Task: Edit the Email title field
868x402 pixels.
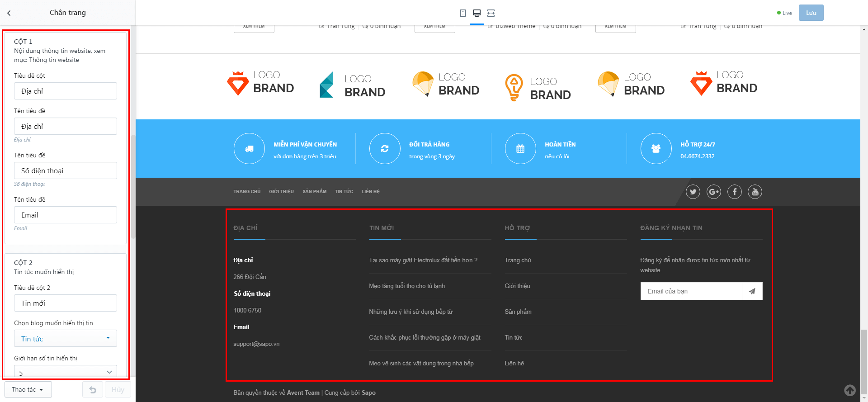Action: click(x=66, y=215)
